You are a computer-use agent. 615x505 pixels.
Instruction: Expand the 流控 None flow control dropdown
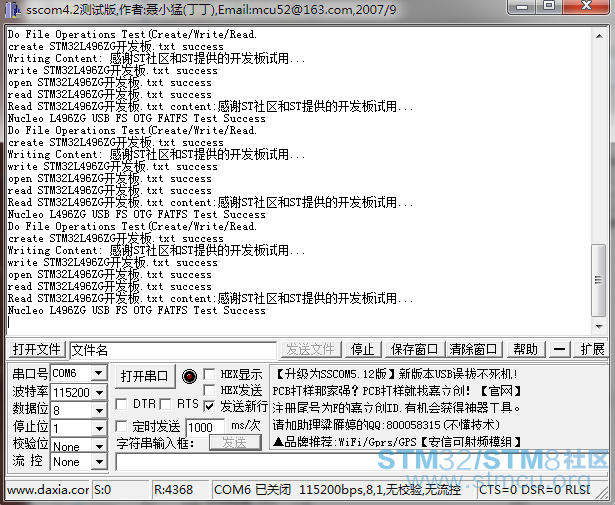[99, 462]
